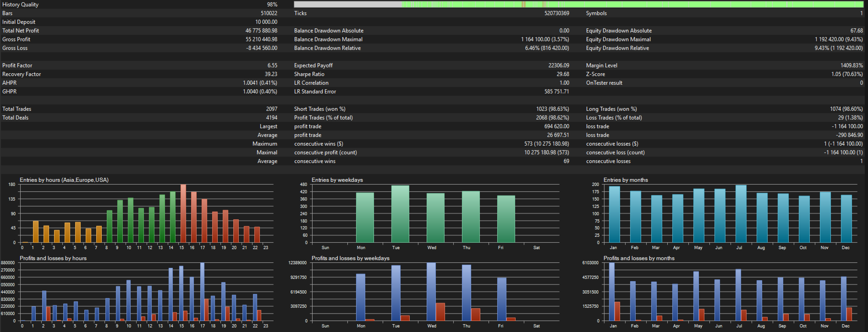Click the Tuesday bar in Entries by weekdays

point(400,214)
